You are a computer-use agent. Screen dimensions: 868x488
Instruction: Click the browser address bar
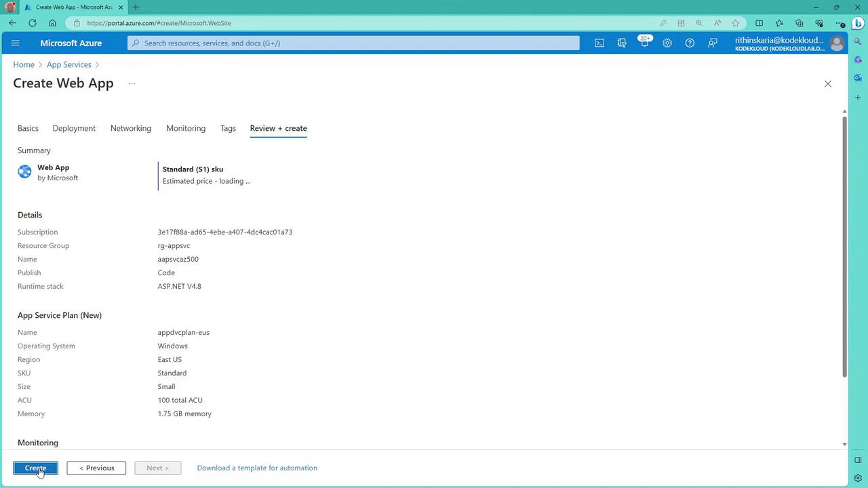pyautogui.click(x=359, y=23)
